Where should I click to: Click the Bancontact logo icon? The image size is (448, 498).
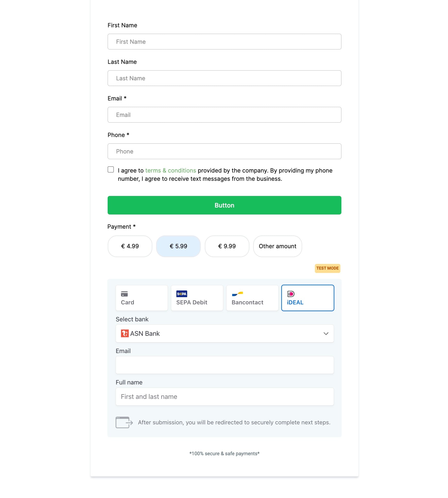click(x=237, y=294)
